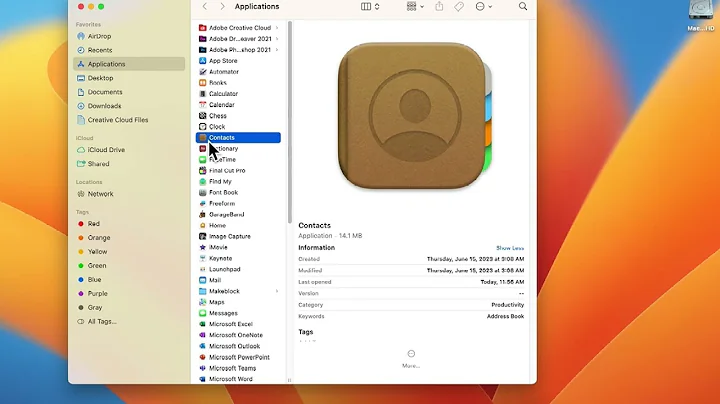Select the Calculator app icon
This screenshot has width=720, height=404.
[202, 94]
